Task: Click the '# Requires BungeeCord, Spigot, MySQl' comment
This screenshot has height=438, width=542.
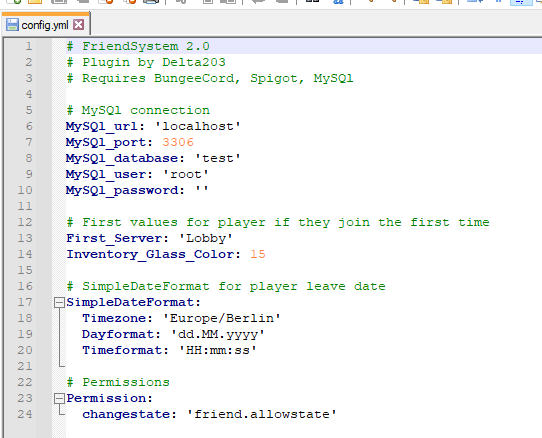Action: pyautogui.click(x=210, y=78)
